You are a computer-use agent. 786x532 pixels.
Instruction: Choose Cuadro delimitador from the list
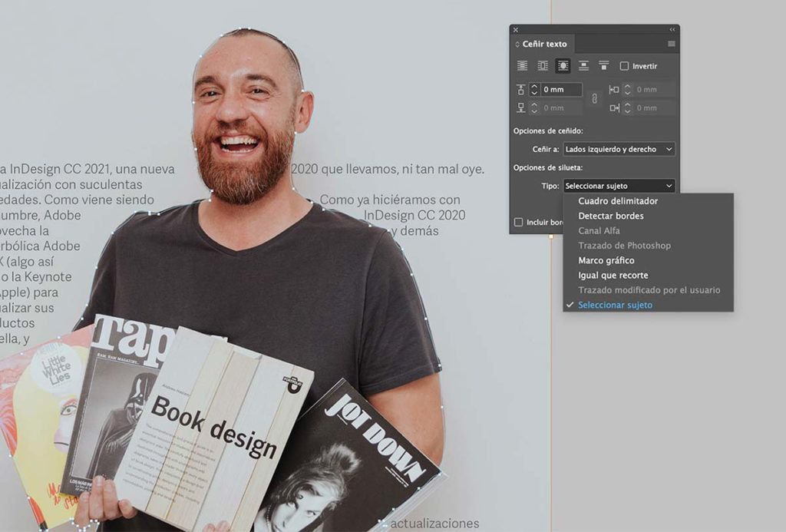(x=648, y=201)
